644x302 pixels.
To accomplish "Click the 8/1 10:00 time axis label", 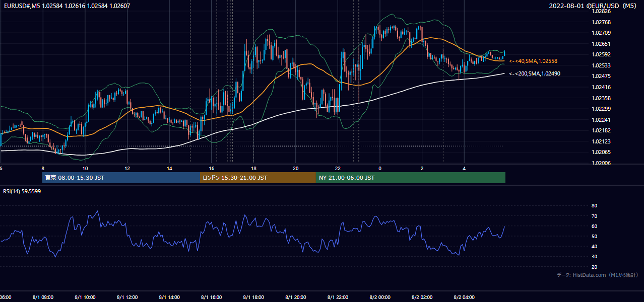I will coord(85,297).
